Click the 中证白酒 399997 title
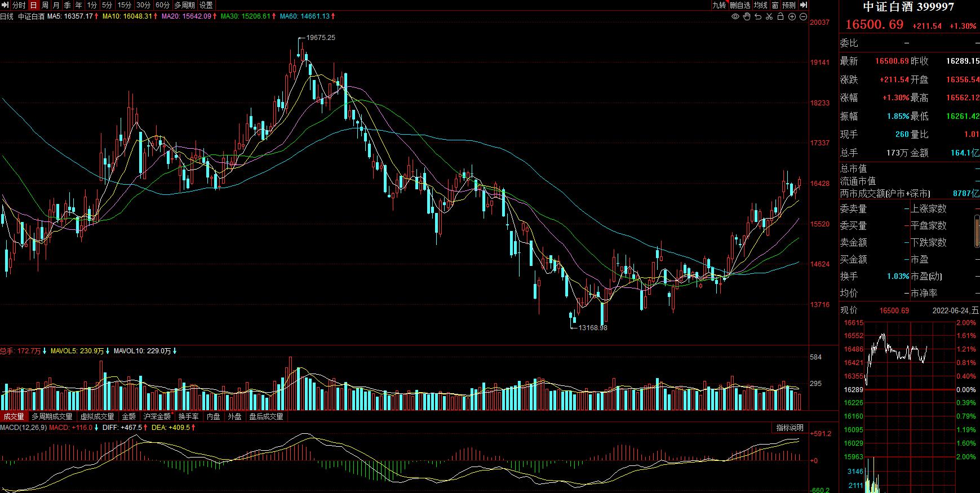This screenshot has height=493, width=980. pos(909,7)
